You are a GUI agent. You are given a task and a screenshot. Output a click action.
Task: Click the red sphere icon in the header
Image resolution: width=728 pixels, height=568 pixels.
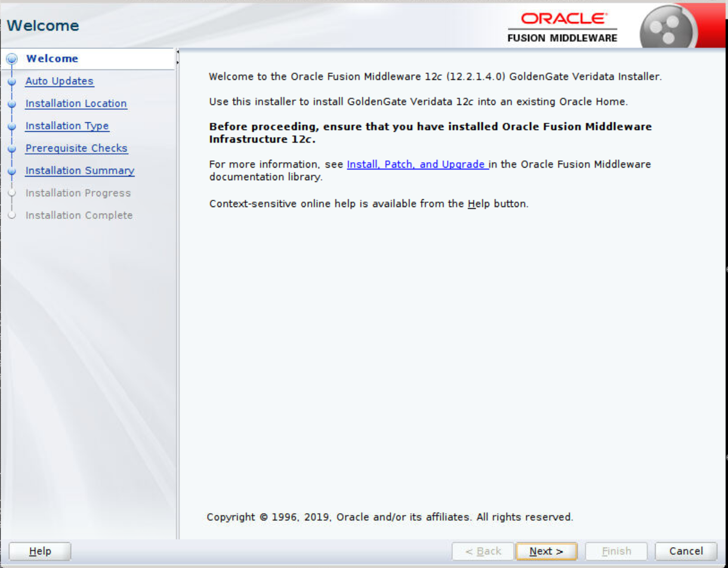tap(668, 26)
